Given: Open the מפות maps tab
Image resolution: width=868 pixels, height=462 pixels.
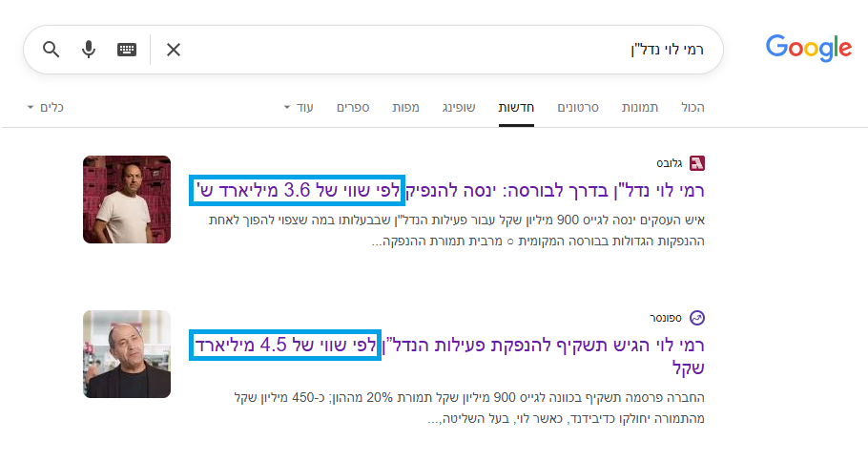Looking at the screenshot, I should 405,108.
